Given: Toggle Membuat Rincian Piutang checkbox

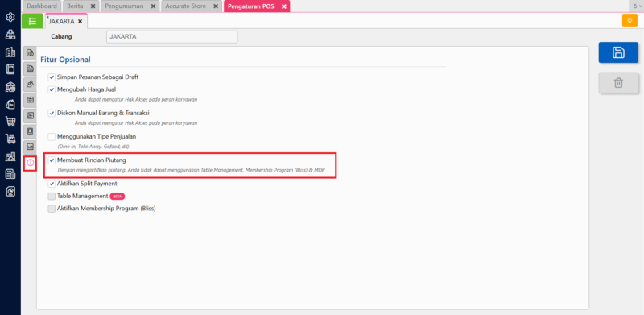Looking at the screenshot, I should coord(52,160).
